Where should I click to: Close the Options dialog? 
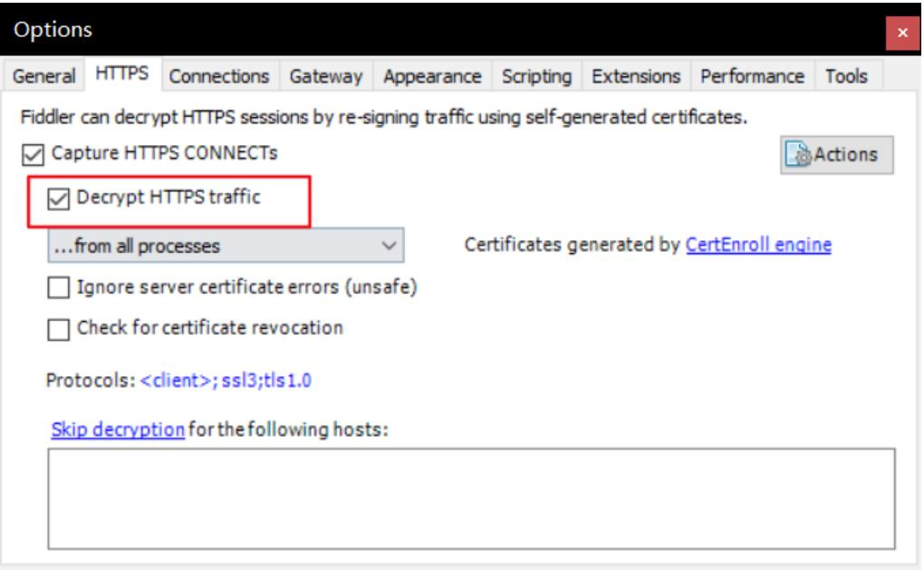coord(902,33)
